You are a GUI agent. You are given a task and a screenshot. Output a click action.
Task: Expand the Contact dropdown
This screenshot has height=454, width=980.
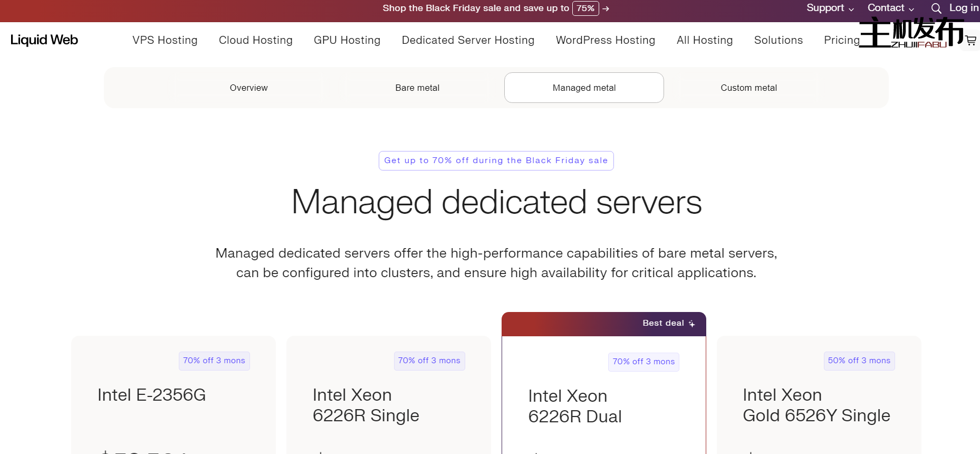click(890, 8)
